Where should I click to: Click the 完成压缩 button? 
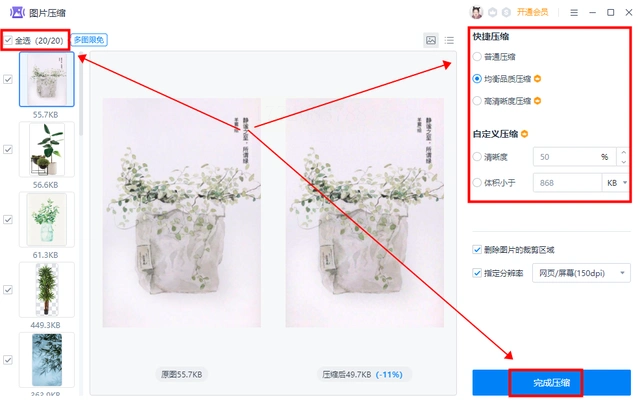551,383
